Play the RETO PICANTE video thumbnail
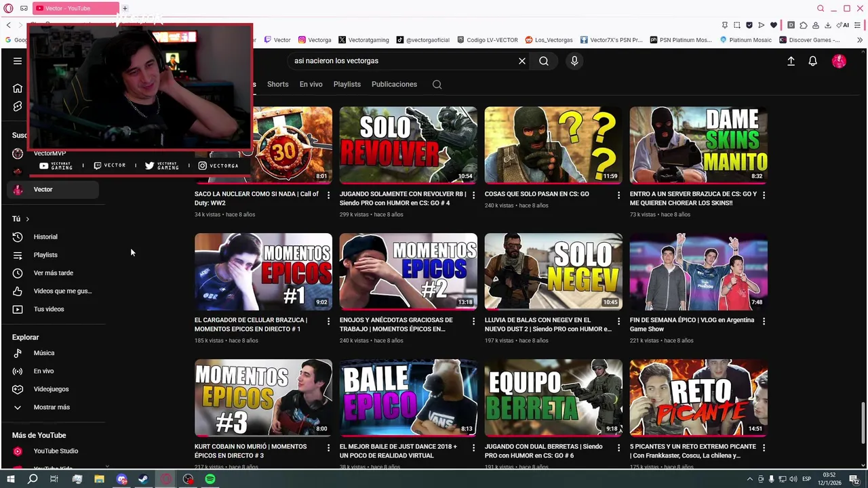Screen dimensions: 868x488 pyautogui.click(x=698, y=398)
